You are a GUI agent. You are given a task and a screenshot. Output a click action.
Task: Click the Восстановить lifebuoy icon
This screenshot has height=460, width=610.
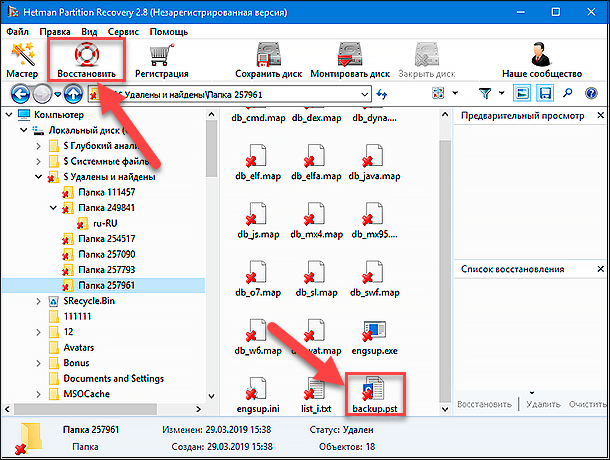pos(85,54)
